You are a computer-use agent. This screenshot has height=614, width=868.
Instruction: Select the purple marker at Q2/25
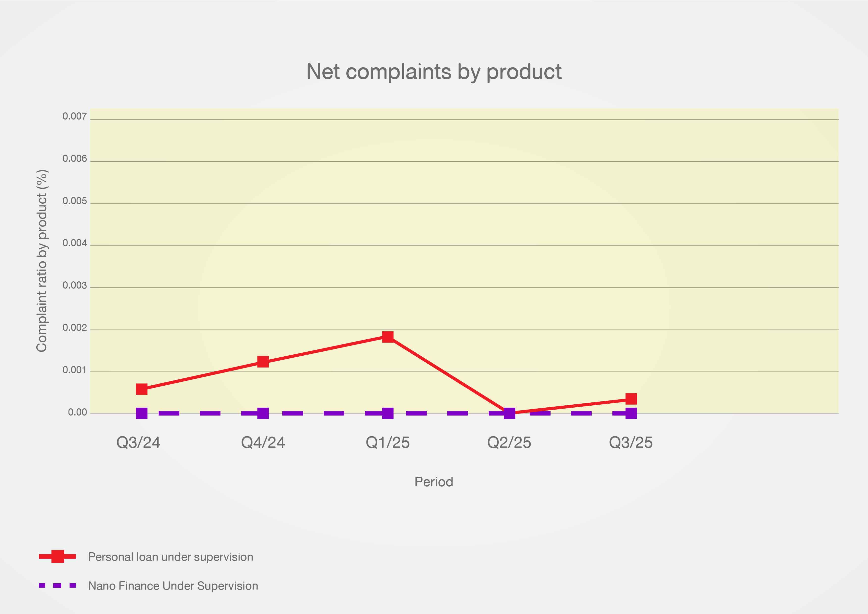point(509,413)
